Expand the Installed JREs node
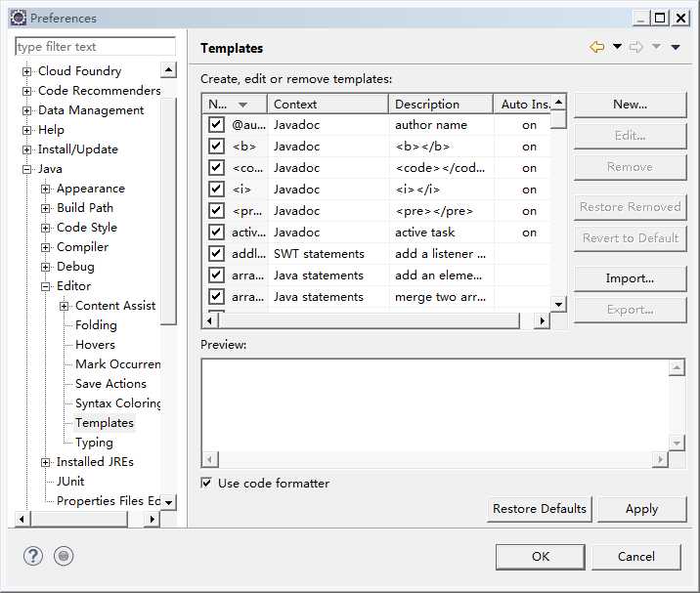This screenshot has height=593, width=700. [x=46, y=463]
